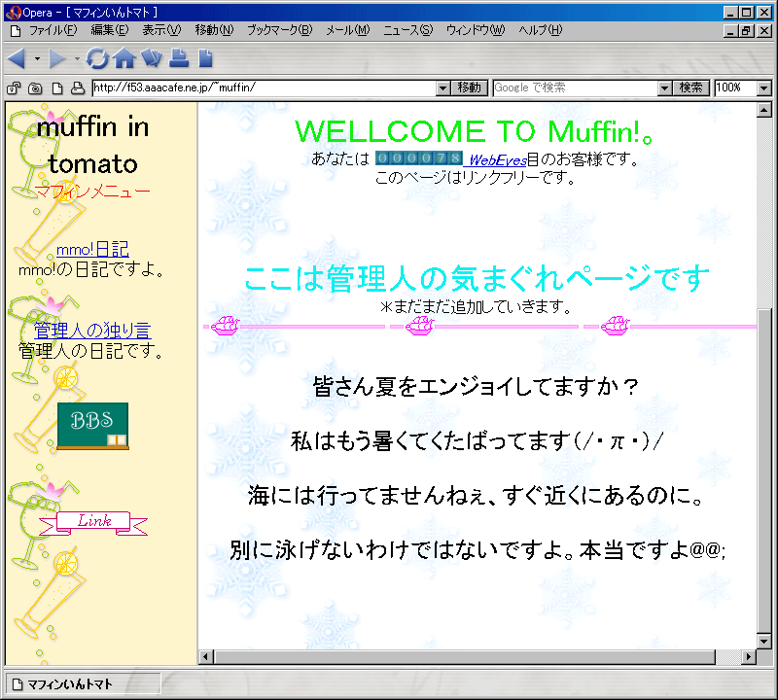
Task: Click the muffin in tomato sidebar title
Action: (x=92, y=145)
